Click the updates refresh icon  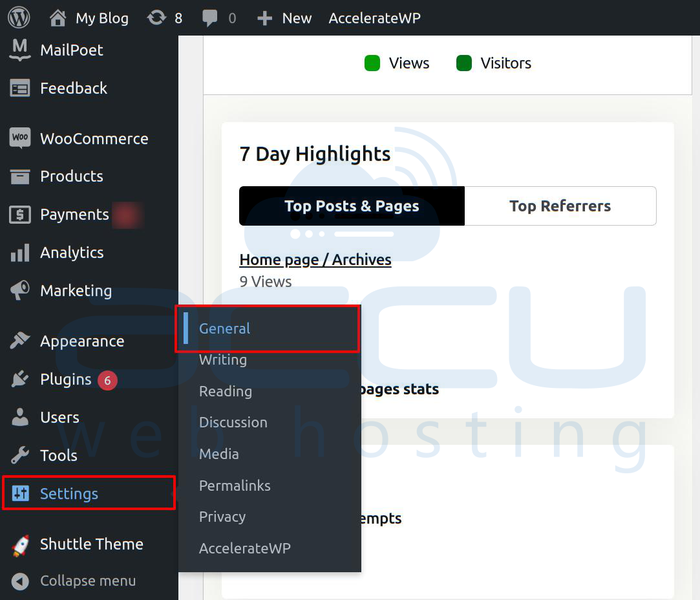click(x=156, y=18)
